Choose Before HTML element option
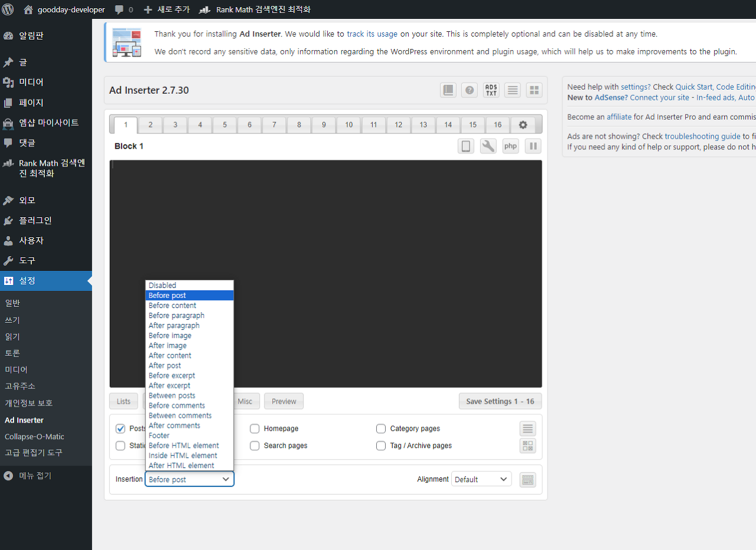Image resolution: width=756 pixels, height=550 pixels. click(190, 446)
